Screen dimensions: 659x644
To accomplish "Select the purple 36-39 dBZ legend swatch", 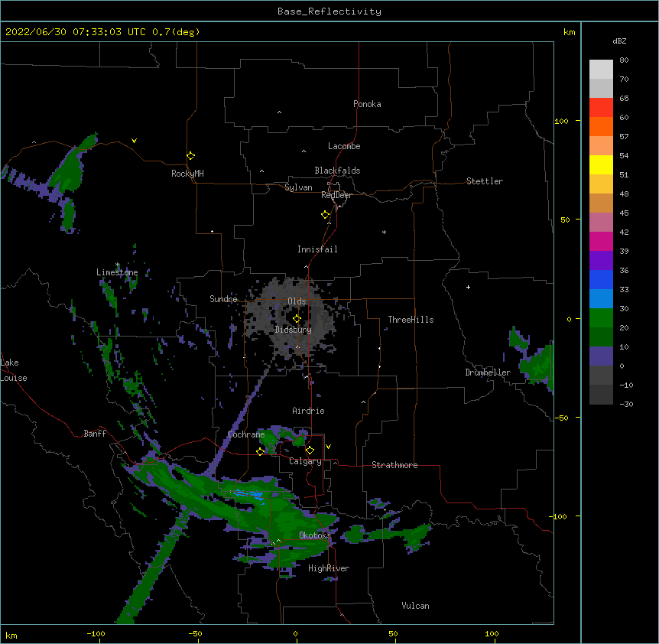I will pyautogui.click(x=601, y=260).
